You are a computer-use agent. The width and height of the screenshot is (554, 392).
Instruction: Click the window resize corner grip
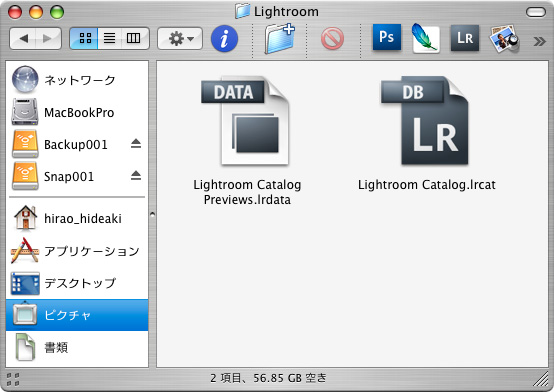541,379
